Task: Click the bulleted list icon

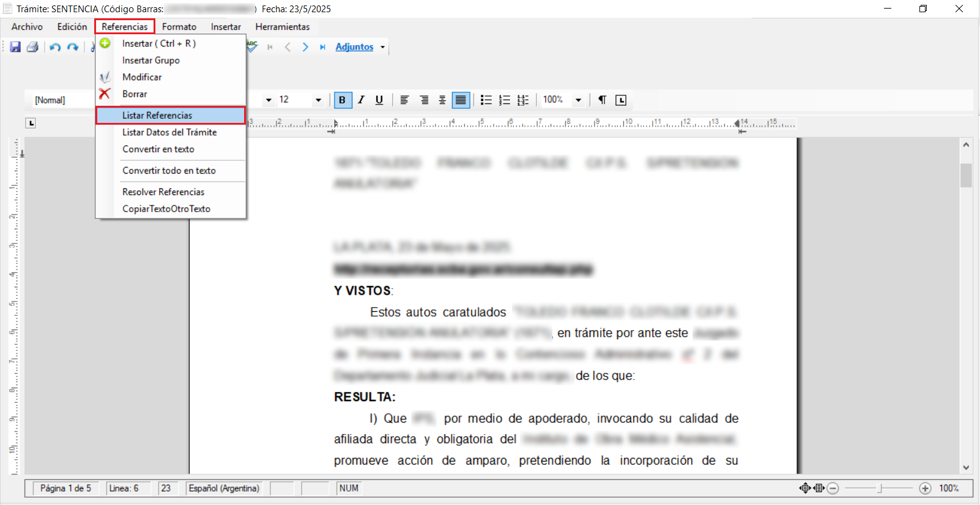Action: click(486, 100)
